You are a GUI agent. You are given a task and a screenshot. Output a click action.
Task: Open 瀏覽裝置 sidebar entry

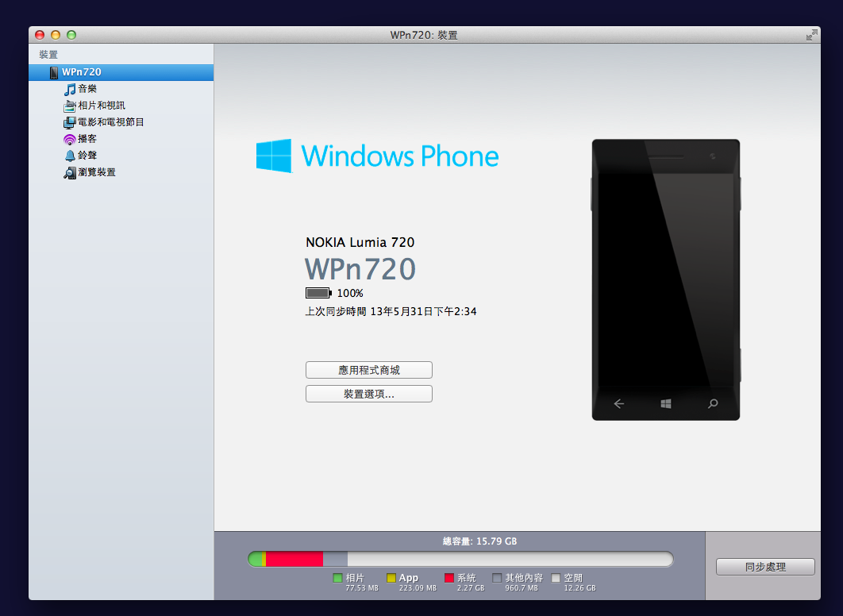point(97,172)
